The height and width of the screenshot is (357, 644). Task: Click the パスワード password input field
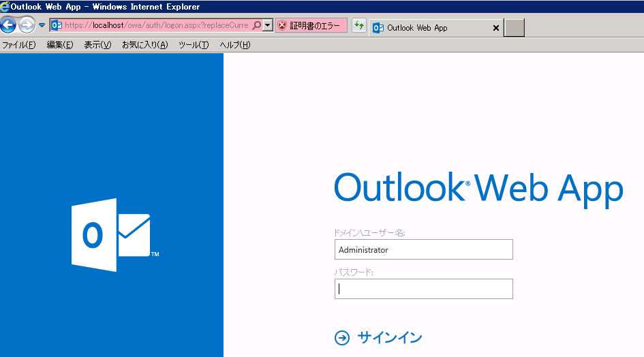tap(423, 289)
